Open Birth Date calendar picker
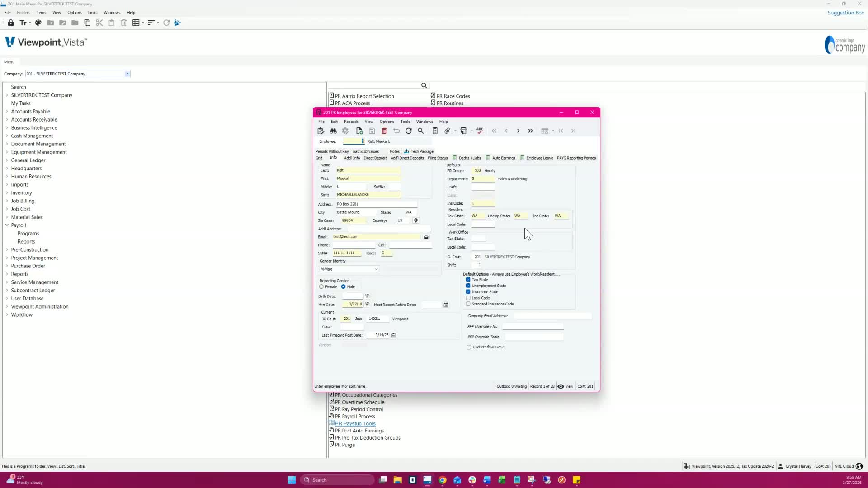868x488 pixels. 367,296
